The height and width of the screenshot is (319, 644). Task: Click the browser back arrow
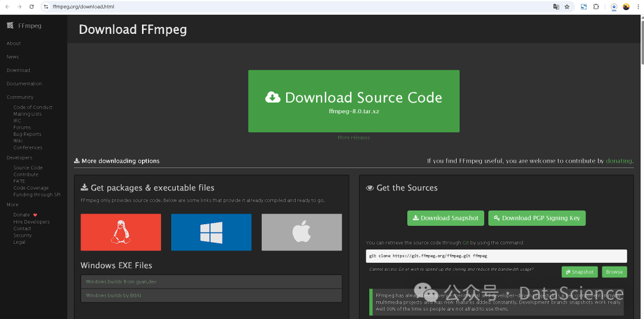tap(7, 7)
